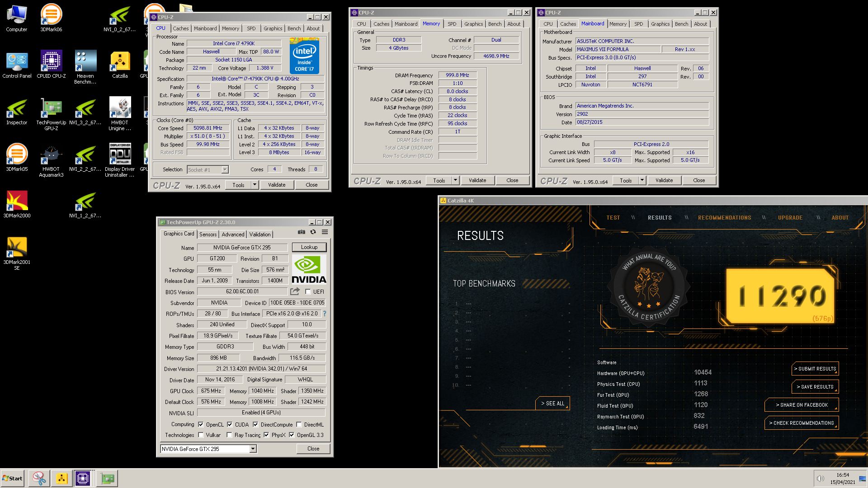Click the Catzilla taskbar icon
Image resolution: width=868 pixels, height=488 pixels.
pos(62,479)
